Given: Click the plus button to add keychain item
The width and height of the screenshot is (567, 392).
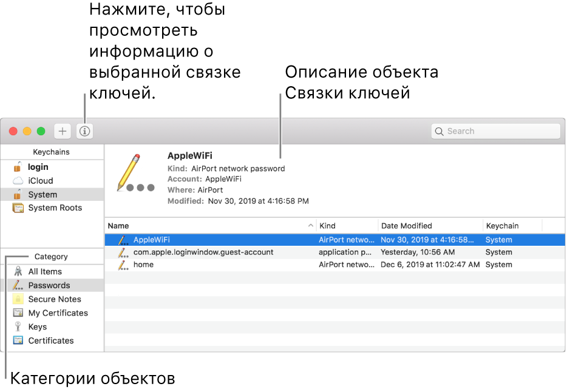Looking at the screenshot, I should pyautogui.click(x=63, y=131).
